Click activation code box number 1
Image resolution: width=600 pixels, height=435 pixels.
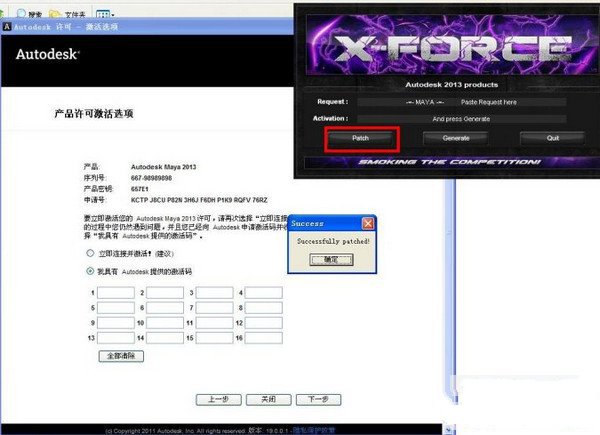(116, 293)
